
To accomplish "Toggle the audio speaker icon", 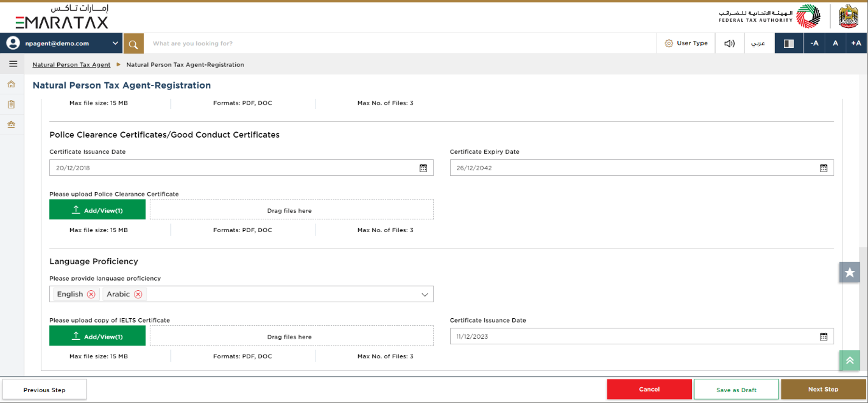I will [x=730, y=43].
